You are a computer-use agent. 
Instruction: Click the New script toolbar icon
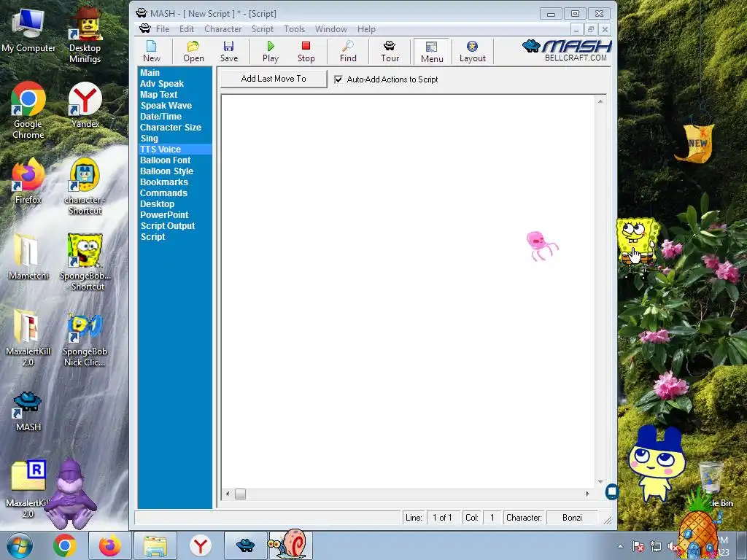[x=152, y=52]
